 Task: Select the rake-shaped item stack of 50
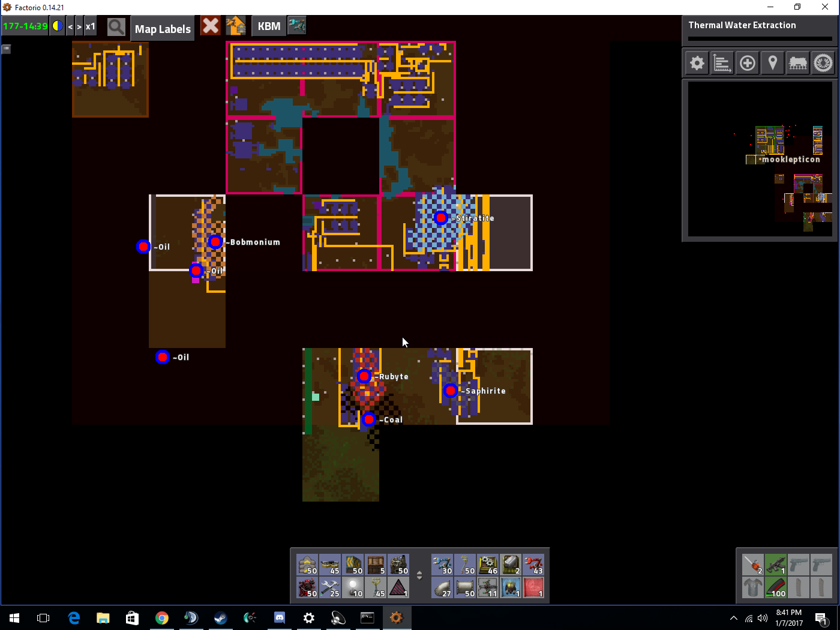pos(465,565)
